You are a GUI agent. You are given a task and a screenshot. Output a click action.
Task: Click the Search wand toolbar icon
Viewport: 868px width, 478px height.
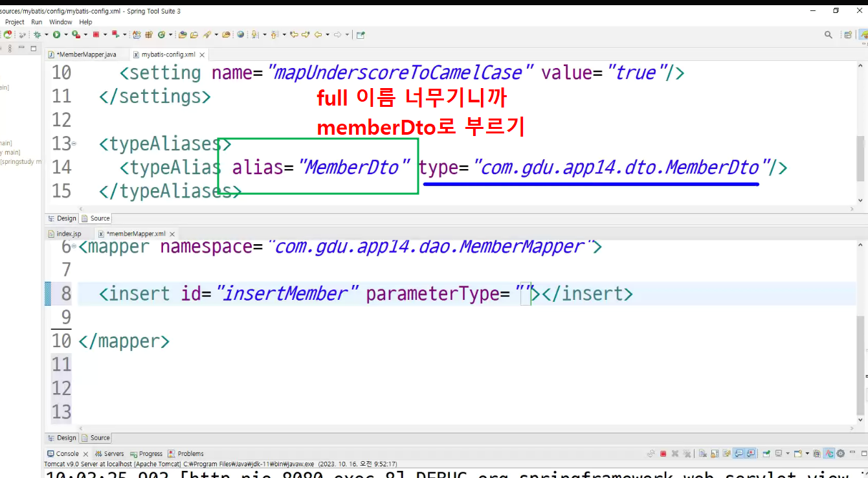206,34
